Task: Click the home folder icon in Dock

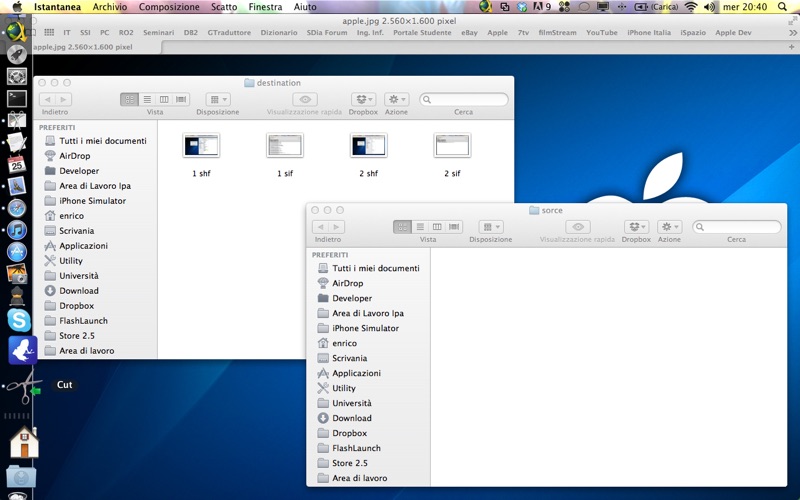Action: (x=23, y=442)
